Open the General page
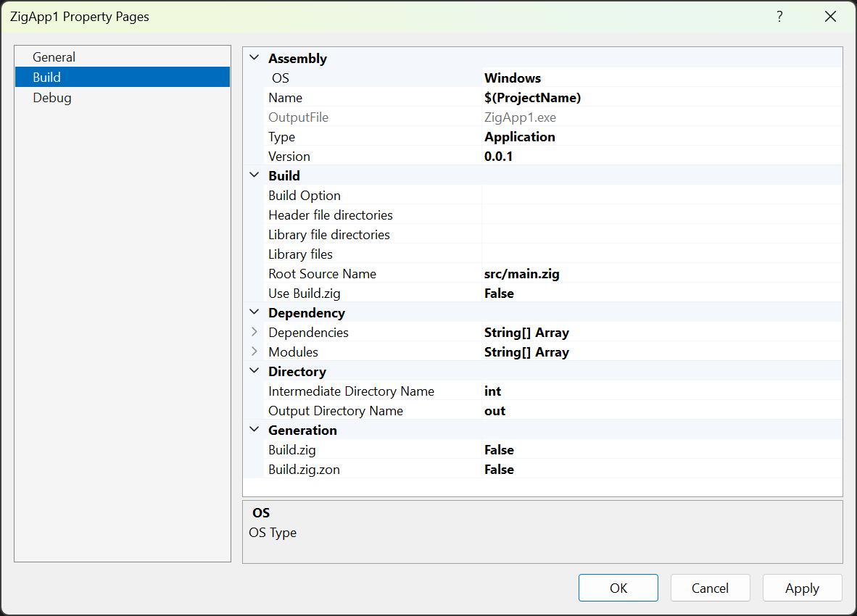 coord(54,57)
